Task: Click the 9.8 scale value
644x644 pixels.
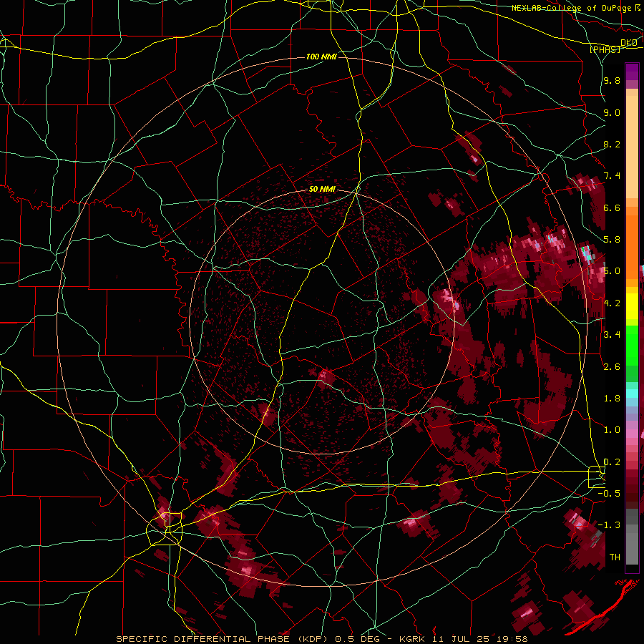Action: coord(612,80)
